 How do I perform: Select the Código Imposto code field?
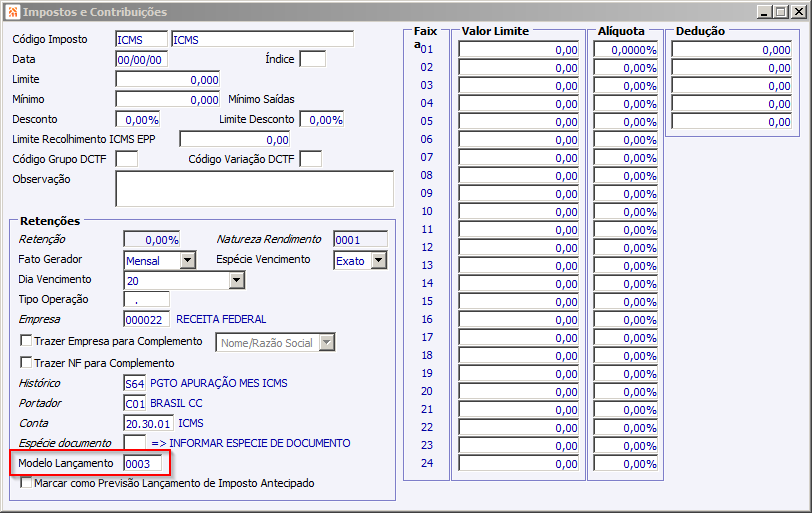click(x=141, y=39)
